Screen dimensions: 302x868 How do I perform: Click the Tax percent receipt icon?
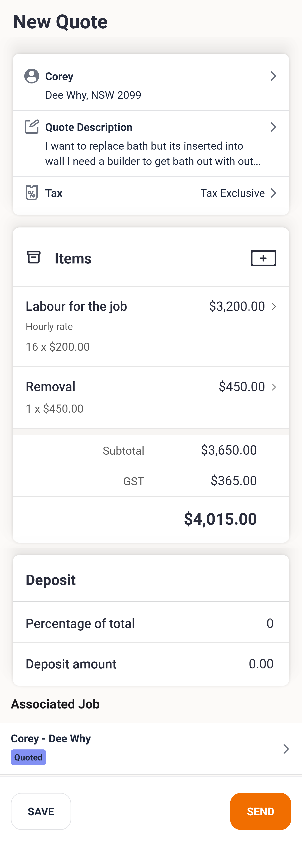pos(32,193)
